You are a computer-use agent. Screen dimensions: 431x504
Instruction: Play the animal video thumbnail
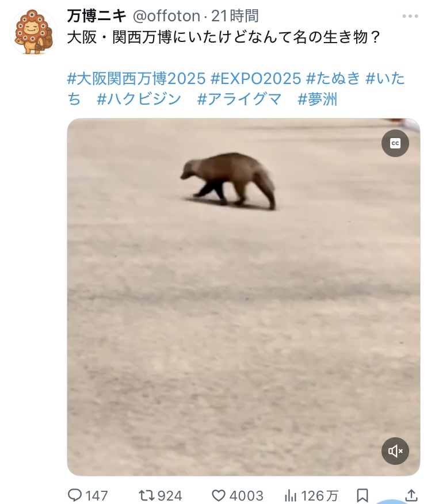(x=243, y=297)
